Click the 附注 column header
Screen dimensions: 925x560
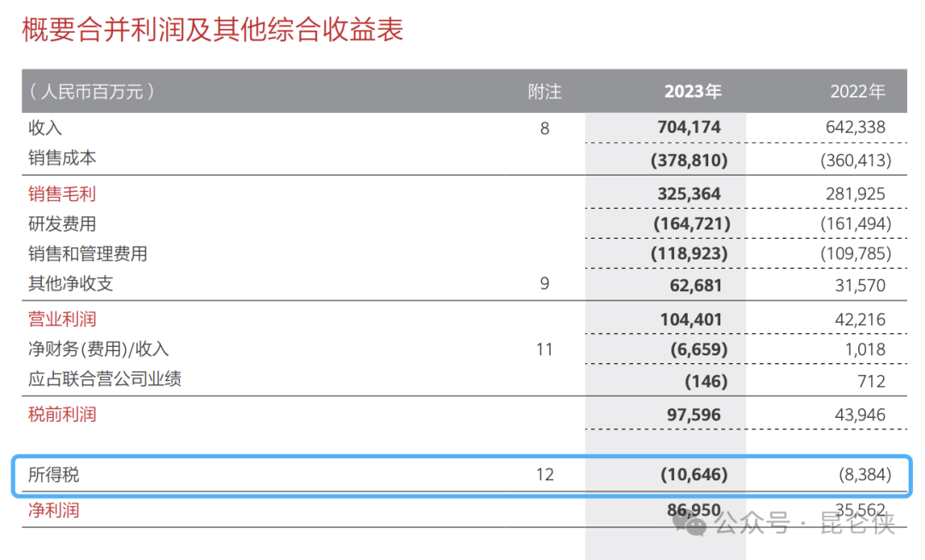[x=545, y=92]
